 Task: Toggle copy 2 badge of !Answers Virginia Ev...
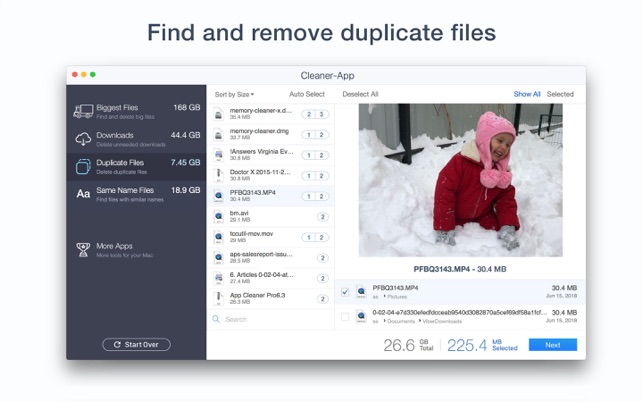pos(322,155)
